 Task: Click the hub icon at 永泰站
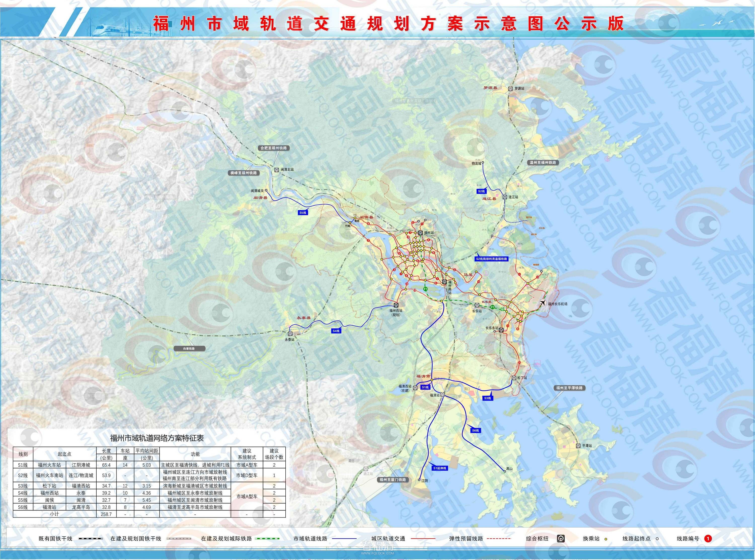click(x=290, y=334)
